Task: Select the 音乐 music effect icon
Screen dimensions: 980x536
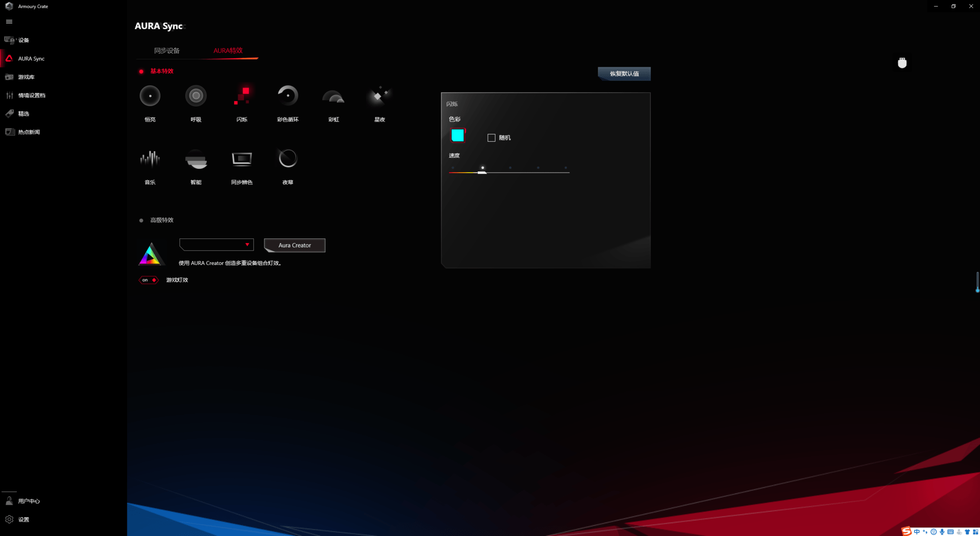Action: (150, 159)
